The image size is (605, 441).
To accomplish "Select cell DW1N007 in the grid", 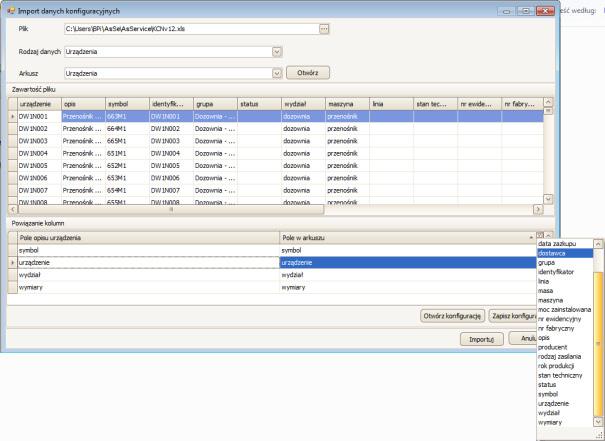I will (39, 190).
